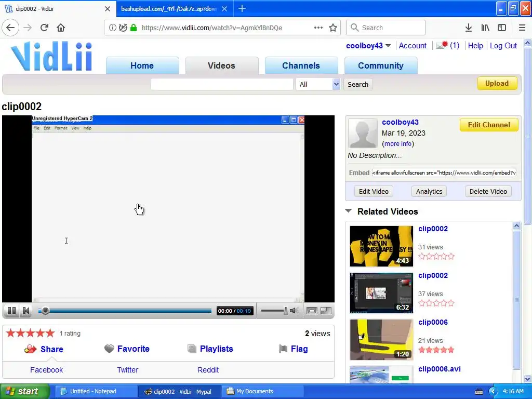This screenshot has height=399, width=532.
Task: Click the Edit Video button
Action: point(374,191)
